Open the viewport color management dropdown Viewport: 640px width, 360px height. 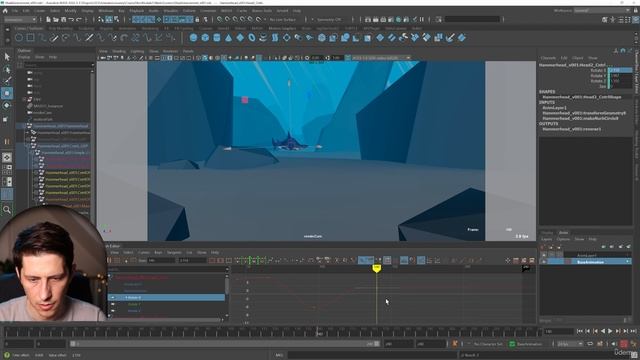pyautogui.click(x=381, y=58)
